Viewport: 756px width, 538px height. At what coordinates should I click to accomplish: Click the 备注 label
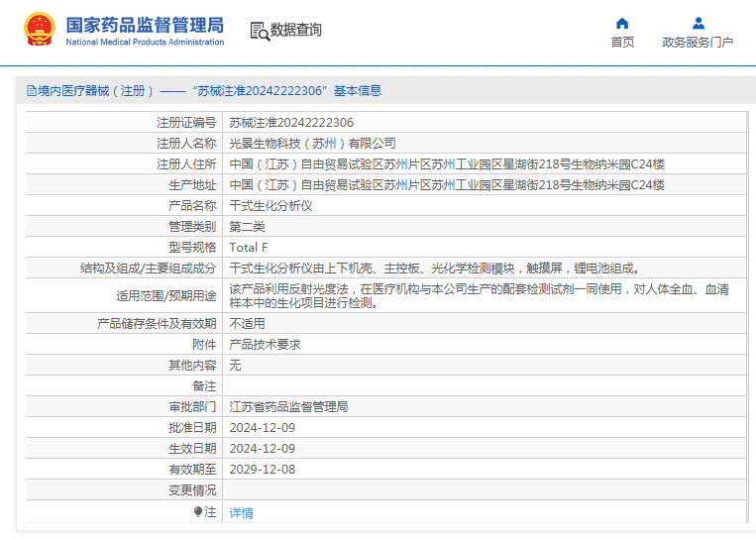204,386
